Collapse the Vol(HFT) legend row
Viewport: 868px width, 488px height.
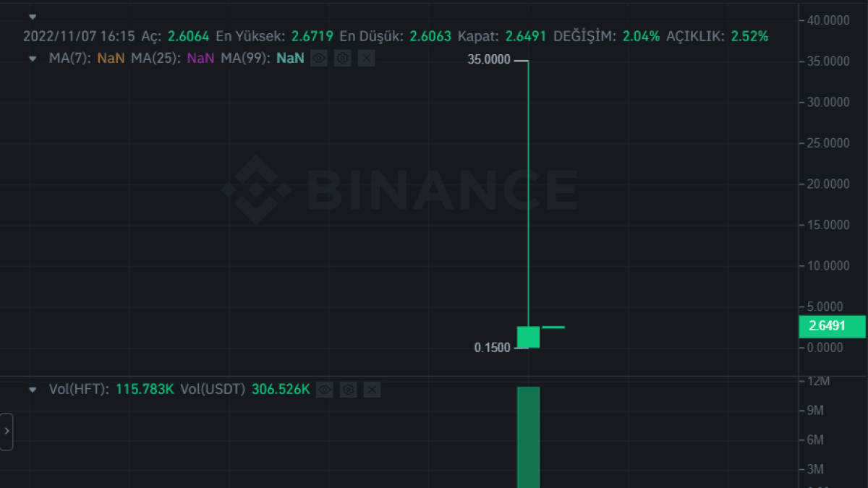(x=33, y=390)
